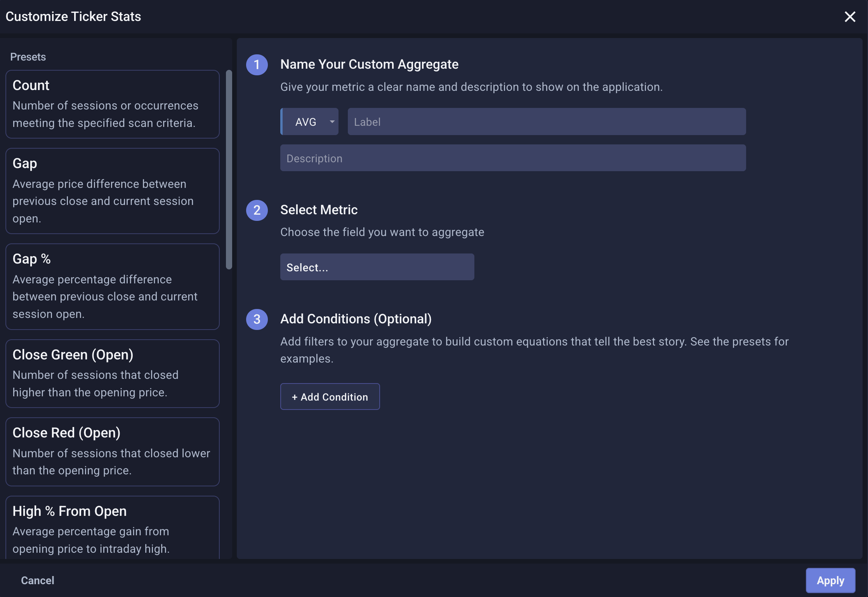868x597 pixels.
Task: Choose the Gap preset
Action: [112, 191]
